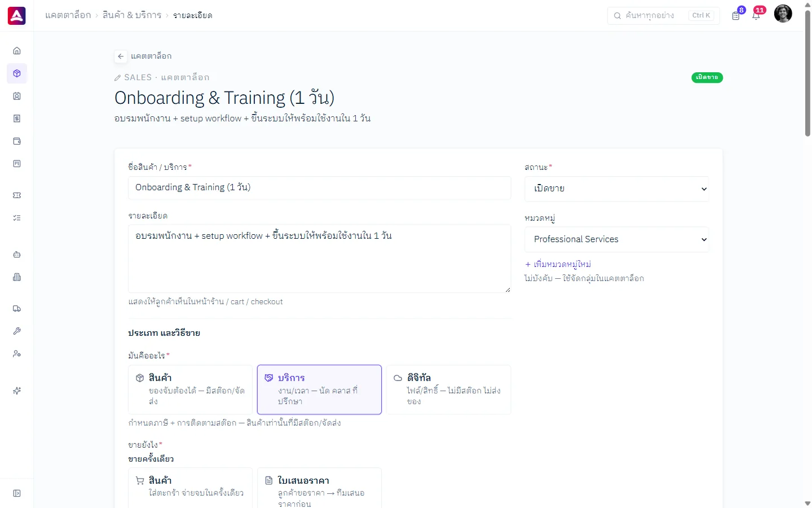The width and height of the screenshot is (812, 508).
Task: Click the back arrow button to แคตตาล็อก
Action: pyautogui.click(x=121, y=56)
